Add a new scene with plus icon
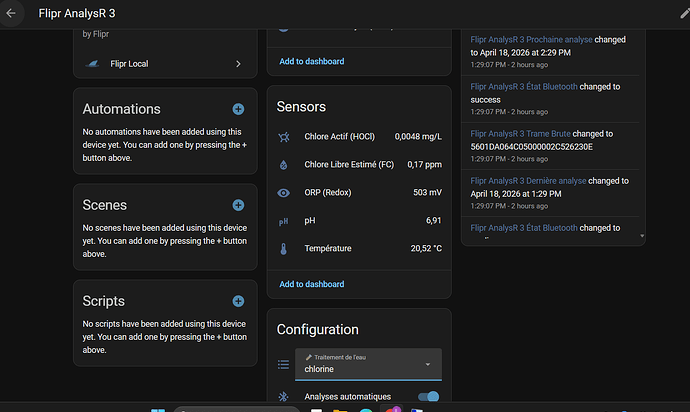 coord(238,205)
